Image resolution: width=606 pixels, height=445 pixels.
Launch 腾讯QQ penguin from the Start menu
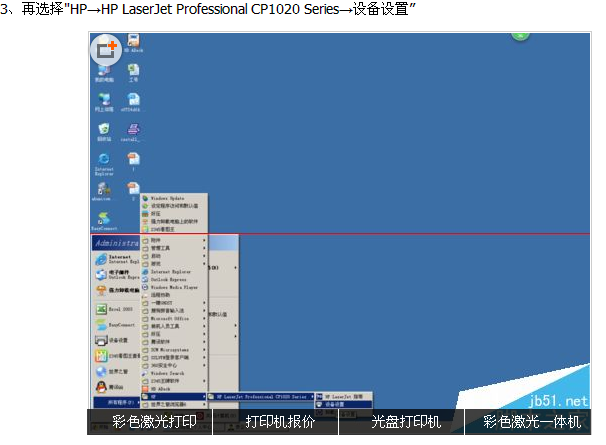[110, 387]
